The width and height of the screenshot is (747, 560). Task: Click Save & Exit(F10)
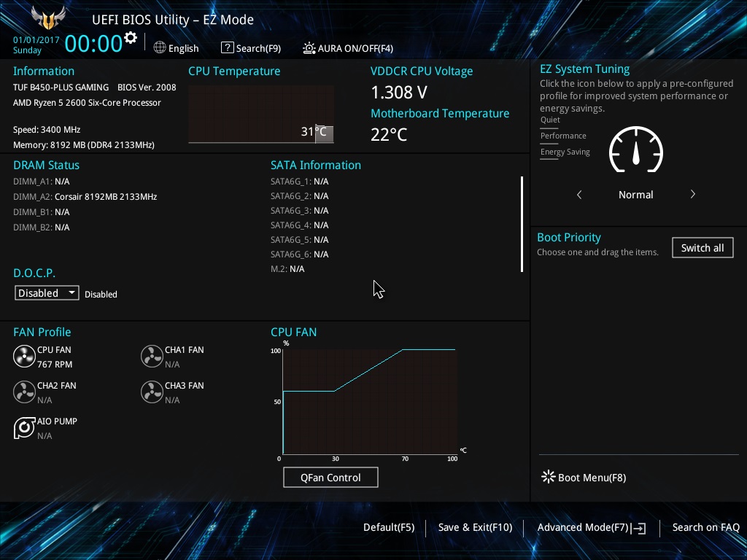[475, 528]
